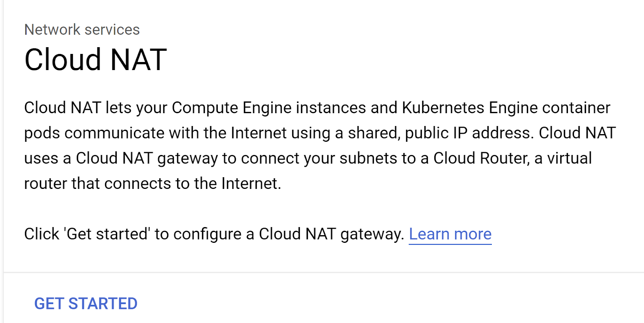Viewport: 644px width, 323px height.
Task: Click the Network services label
Action: coord(82,30)
